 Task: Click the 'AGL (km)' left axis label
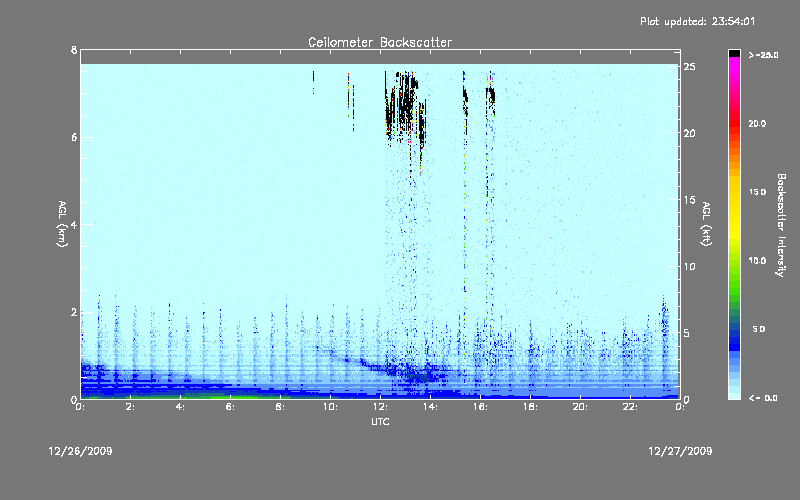coord(62,224)
